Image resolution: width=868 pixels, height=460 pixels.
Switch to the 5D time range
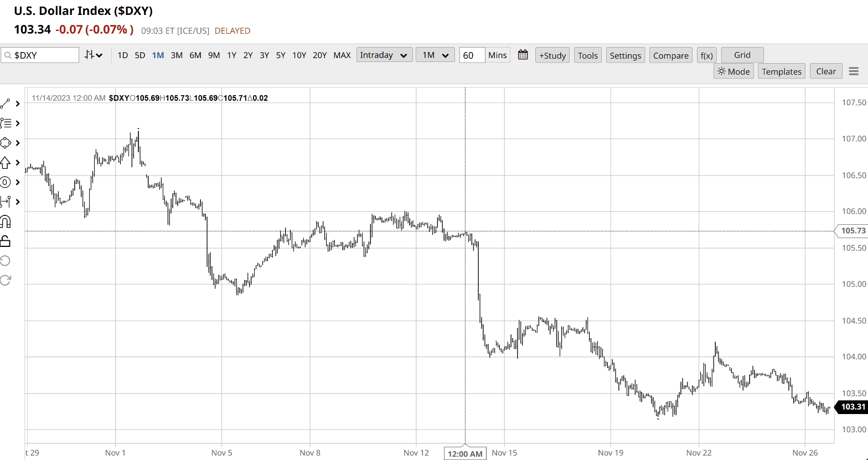[x=140, y=55]
